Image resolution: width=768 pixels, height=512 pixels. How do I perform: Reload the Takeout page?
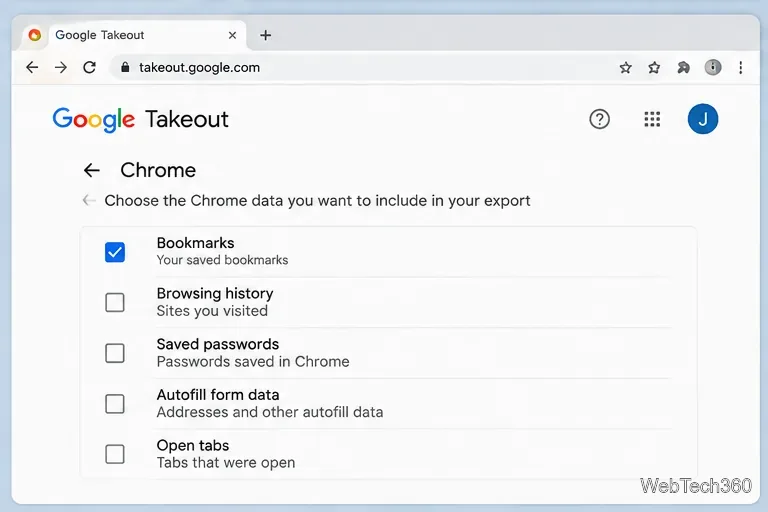click(x=90, y=67)
